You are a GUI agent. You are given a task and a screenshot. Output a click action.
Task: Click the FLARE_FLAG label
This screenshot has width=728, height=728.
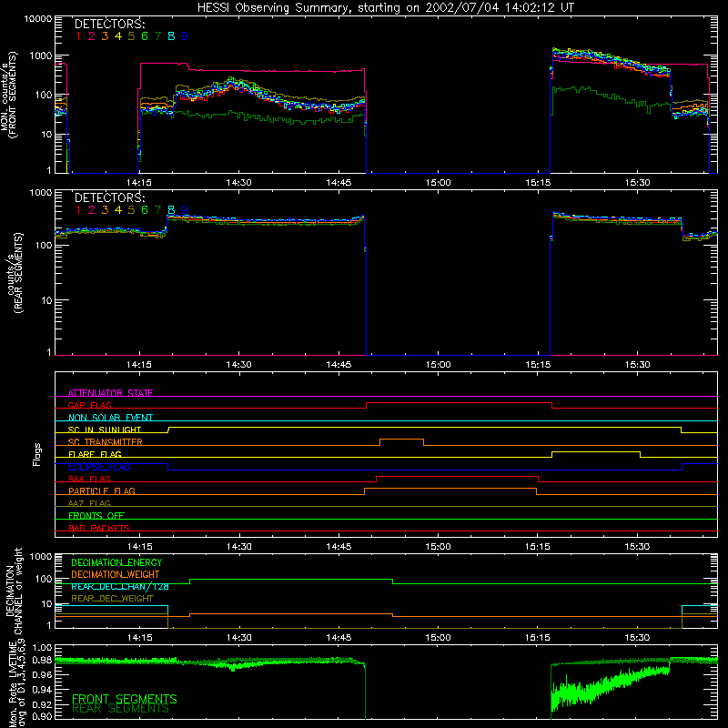[95, 454]
